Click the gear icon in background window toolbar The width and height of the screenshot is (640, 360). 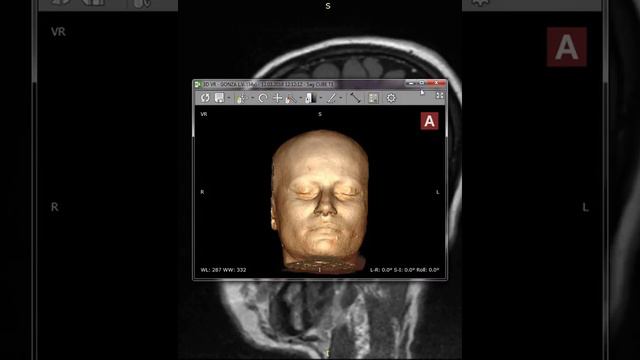point(480,3)
